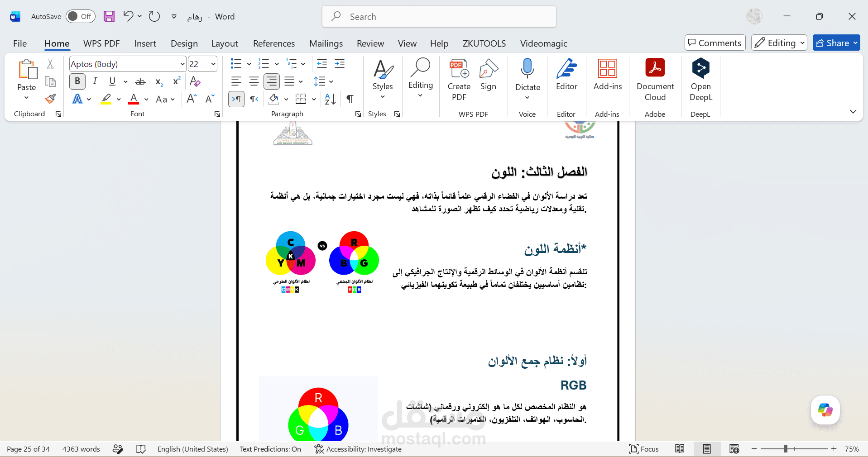The width and height of the screenshot is (868, 457).
Task: Toggle AutoSave switch
Action: pyautogui.click(x=81, y=16)
